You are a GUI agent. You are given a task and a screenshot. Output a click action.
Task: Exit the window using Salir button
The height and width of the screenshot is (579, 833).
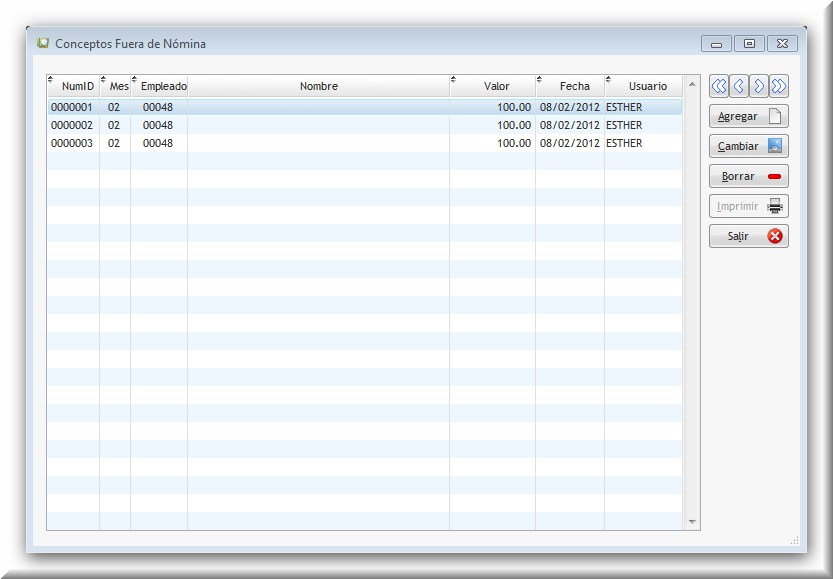coord(748,236)
